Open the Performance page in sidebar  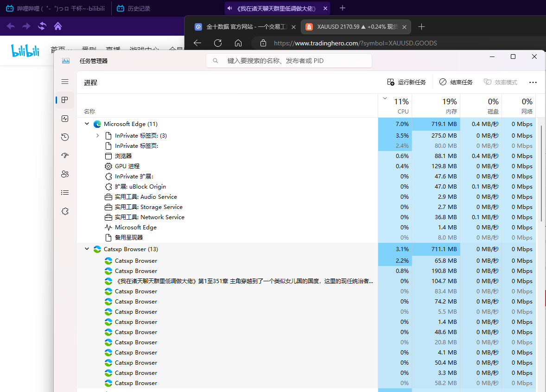pyautogui.click(x=65, y=119)
